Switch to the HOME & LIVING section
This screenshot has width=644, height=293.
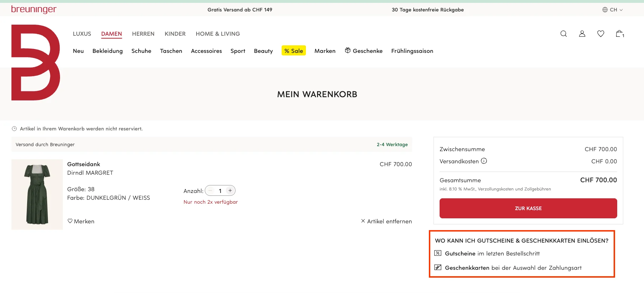click(218, 34)
